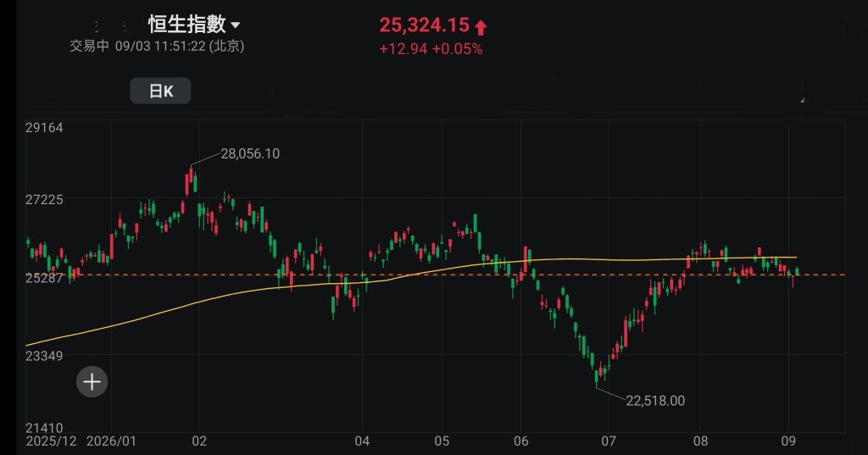Click the current price 25,324.15

click(x=424, y=25)
